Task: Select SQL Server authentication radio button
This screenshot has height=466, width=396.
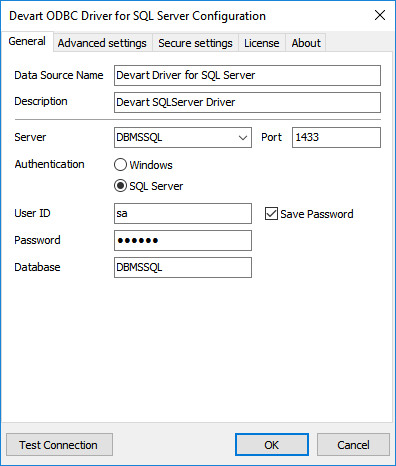Action: [x=120, y=186]
